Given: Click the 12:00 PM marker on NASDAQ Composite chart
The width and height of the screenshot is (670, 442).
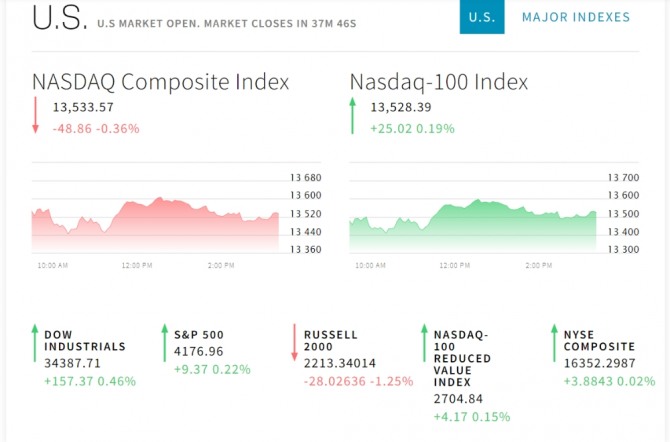Looking at the screenshot, I should (137, 265).
